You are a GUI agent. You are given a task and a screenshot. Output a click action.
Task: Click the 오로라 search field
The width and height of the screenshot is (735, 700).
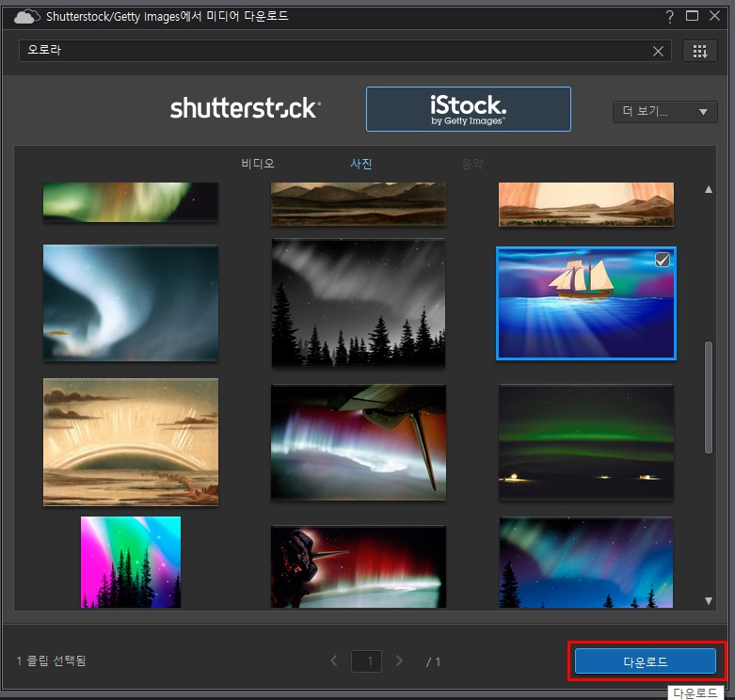pos(344,51)
